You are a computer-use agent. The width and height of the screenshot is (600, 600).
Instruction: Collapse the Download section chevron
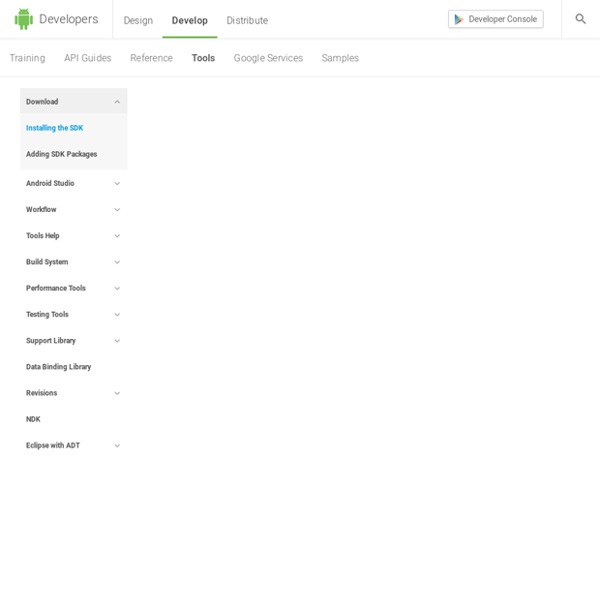(x=117, y=102)
